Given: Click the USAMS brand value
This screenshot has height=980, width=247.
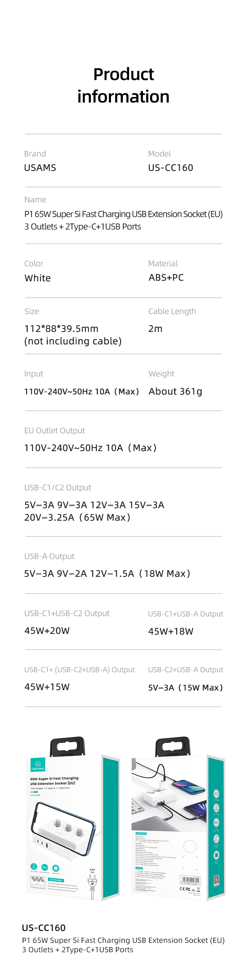Looking at the screenshot, I should tap(40, 168).
